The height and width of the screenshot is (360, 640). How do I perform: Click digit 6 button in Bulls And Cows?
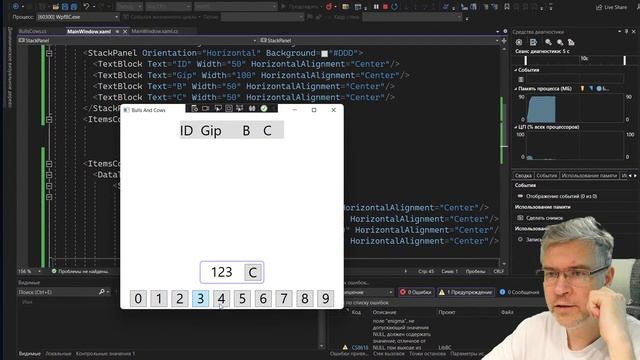tap(263, 298)
